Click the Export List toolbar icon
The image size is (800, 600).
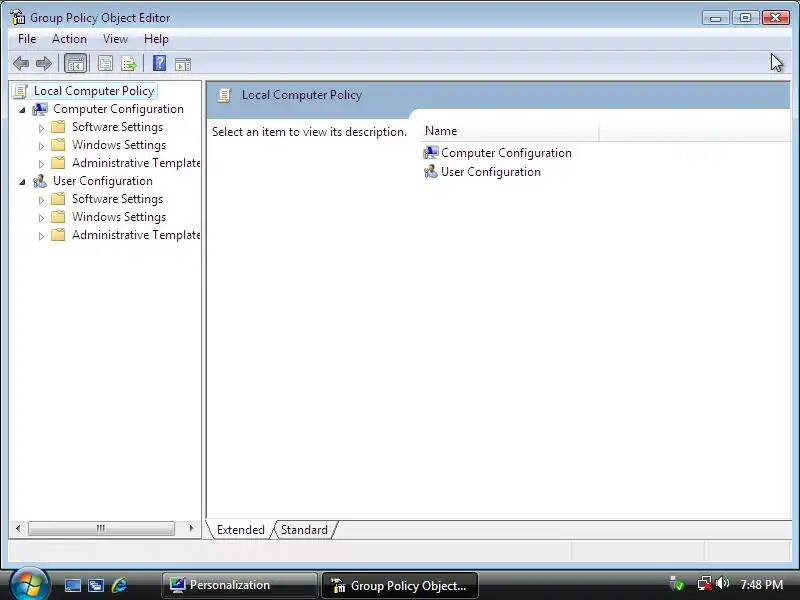point(129,64)
